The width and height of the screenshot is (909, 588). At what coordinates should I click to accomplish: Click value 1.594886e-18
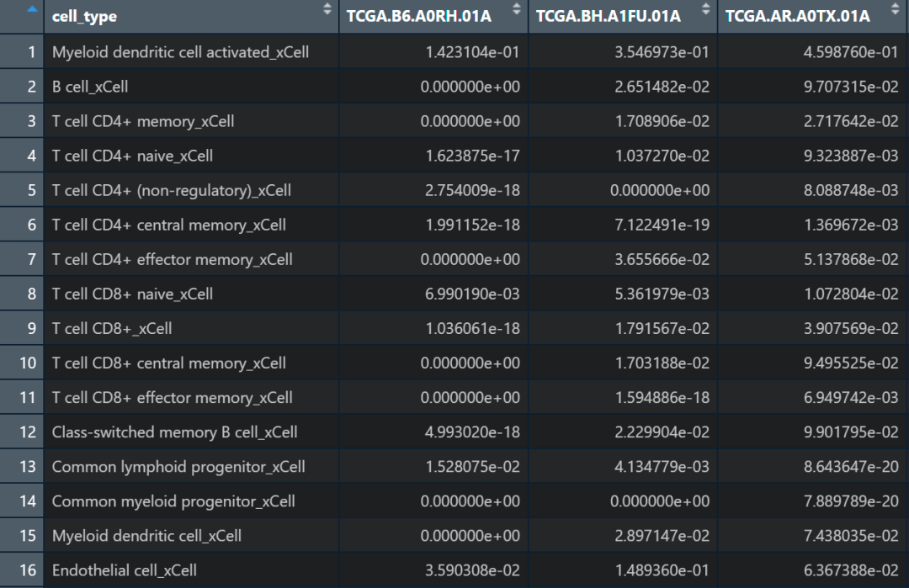[662, 398]
